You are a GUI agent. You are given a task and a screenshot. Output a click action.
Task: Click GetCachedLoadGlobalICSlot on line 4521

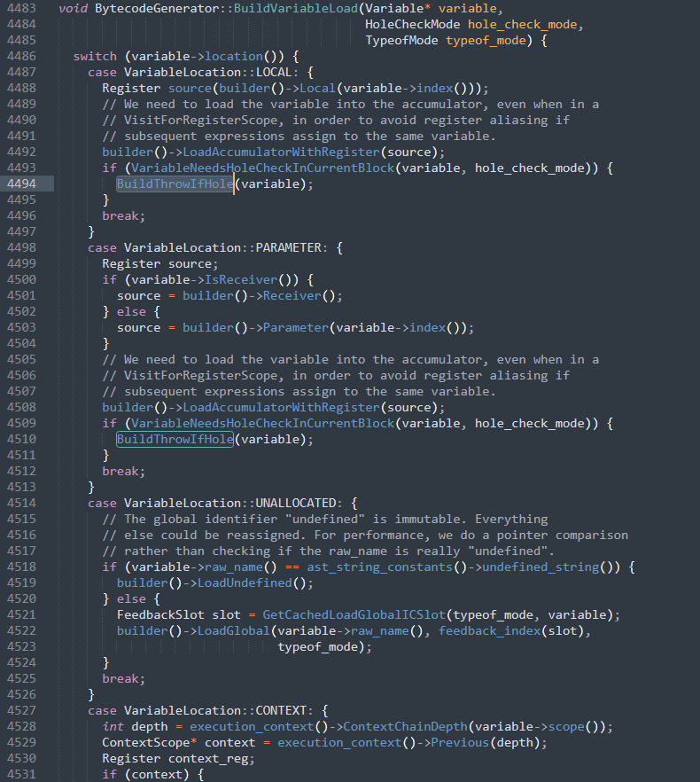tap(354, 615)
